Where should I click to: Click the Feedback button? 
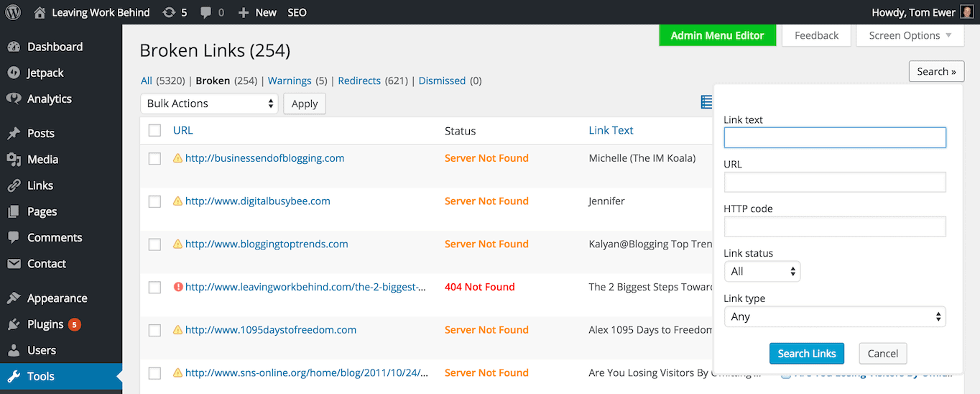coord(816,35)
